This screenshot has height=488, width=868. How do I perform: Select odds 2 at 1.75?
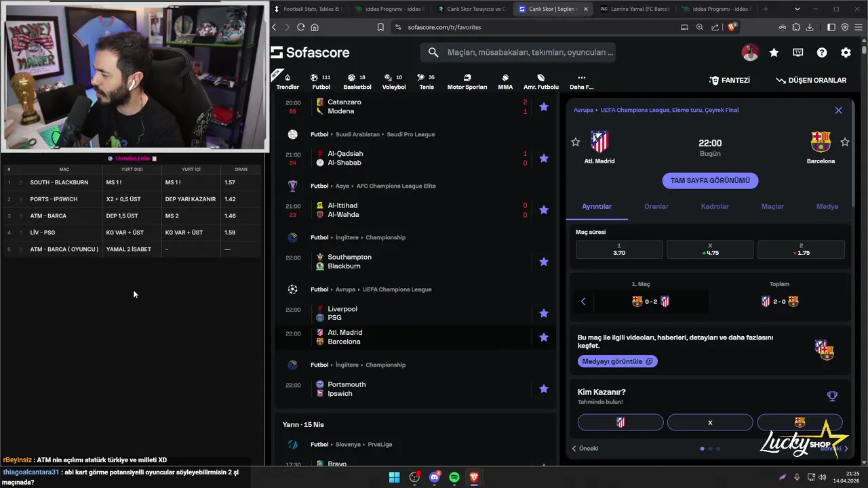pos(801,249)
